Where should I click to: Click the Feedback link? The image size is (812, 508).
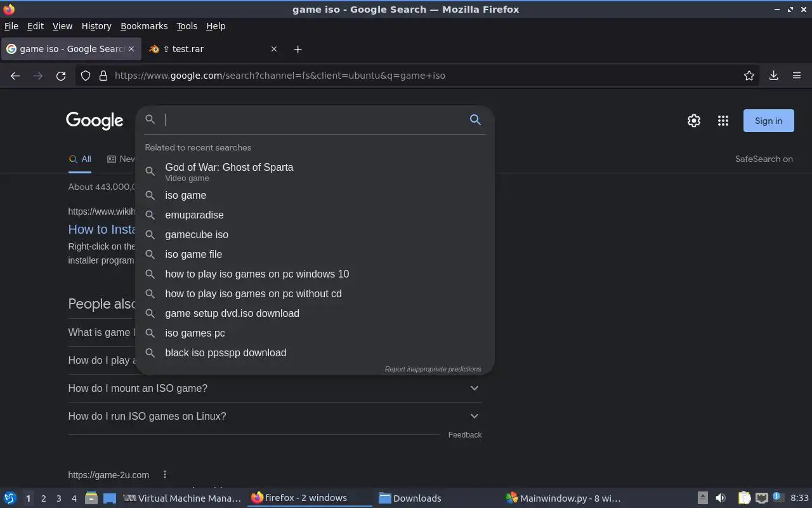click(x=465, y=435)
